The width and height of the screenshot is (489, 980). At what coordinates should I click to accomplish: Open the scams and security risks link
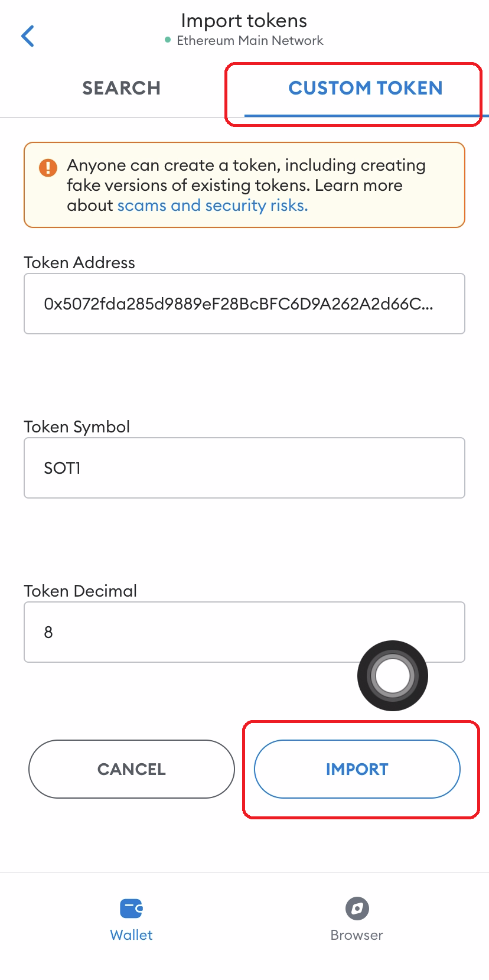tap(213, 206)
